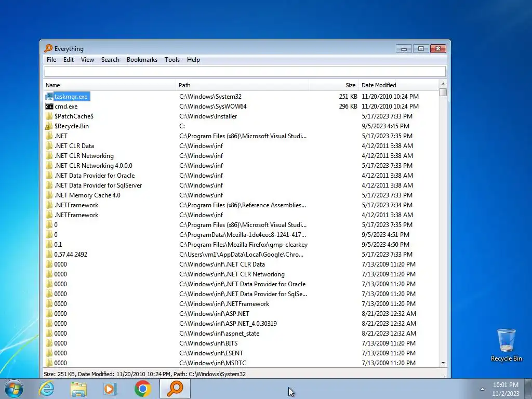The width and height of the screenshot is (532, 399).
Task: Select 0000 folder in C:\Windows\inf\BITS
Action: [60, 343]
